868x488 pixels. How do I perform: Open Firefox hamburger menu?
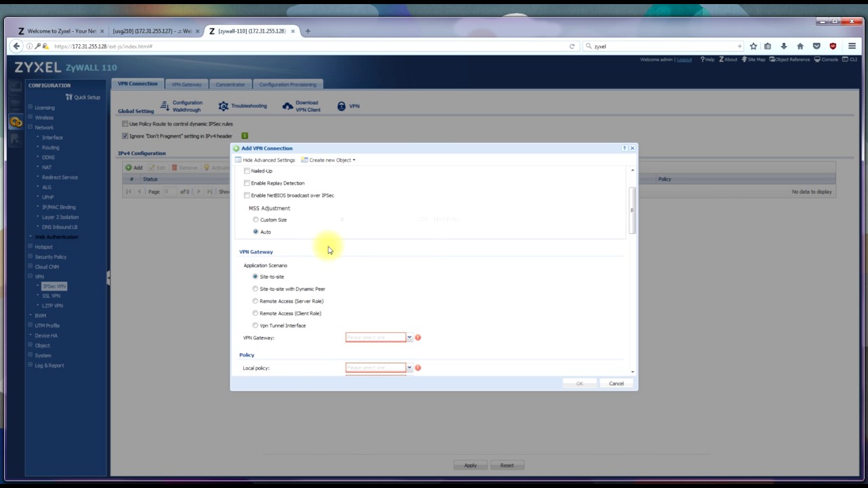tap(852, 46)
